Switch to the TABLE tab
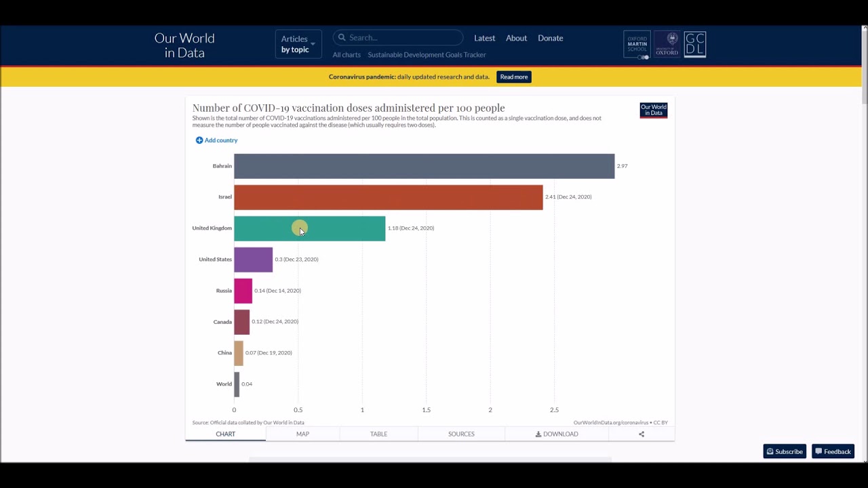Viewport: 868px width, 488px height. pos(378,434)
